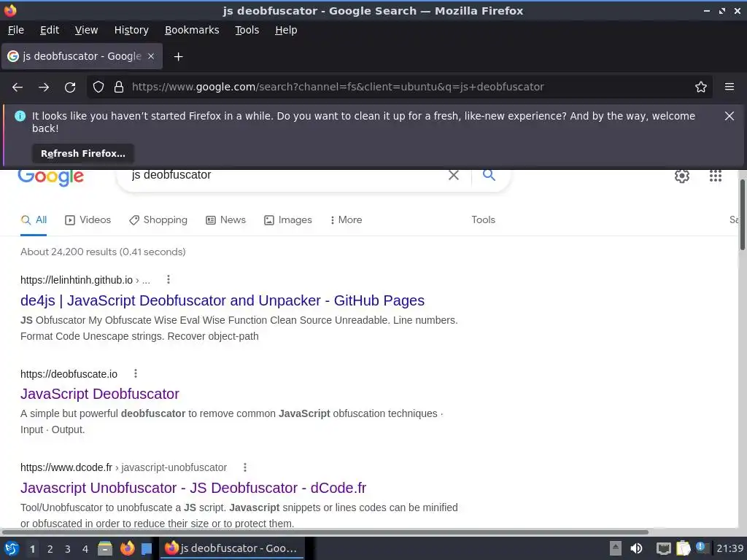747x560 pixels.
Task: Expand the More search categories dropdown
Action: pyautogui.click(x=346, y=220)
